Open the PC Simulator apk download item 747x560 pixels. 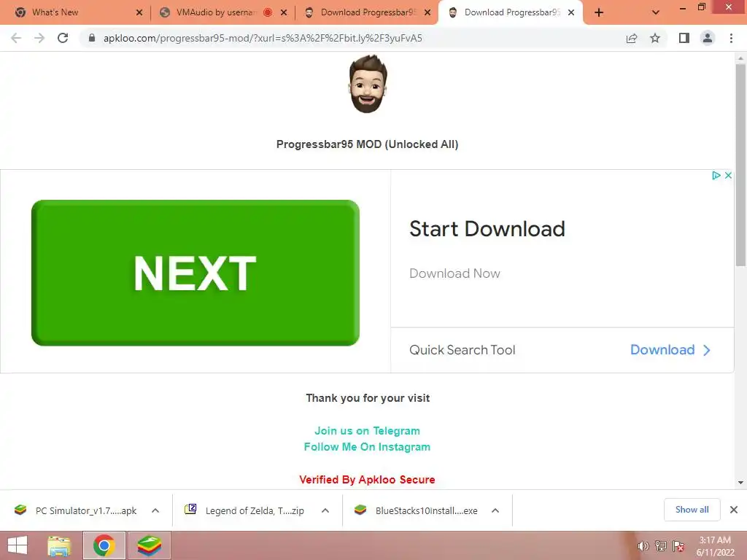[x=76, y=510]
